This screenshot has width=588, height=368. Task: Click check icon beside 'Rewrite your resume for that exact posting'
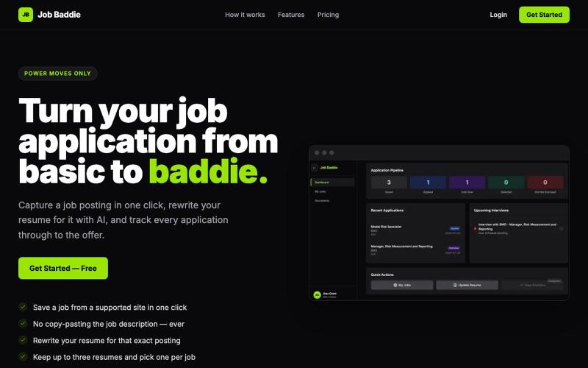[23, 340]
